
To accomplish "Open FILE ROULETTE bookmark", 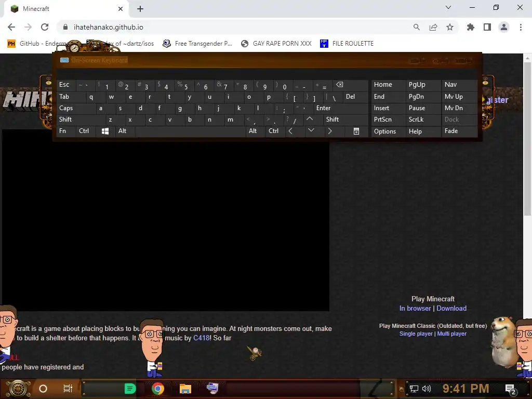I will point(347,44).
